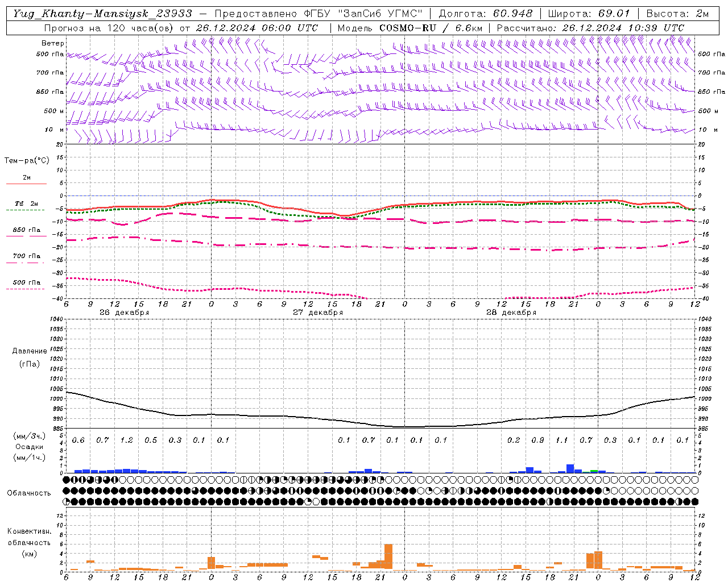This screenshot has height=582, width=728.
Task: Click the 0.5 three-hour precipitation value
Action: (150, 440)
